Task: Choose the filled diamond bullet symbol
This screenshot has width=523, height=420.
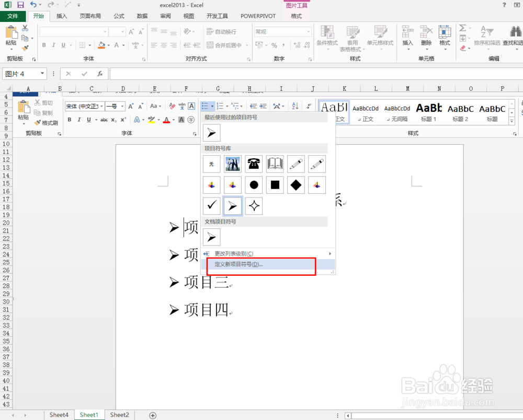Action: tap(295, 184)
